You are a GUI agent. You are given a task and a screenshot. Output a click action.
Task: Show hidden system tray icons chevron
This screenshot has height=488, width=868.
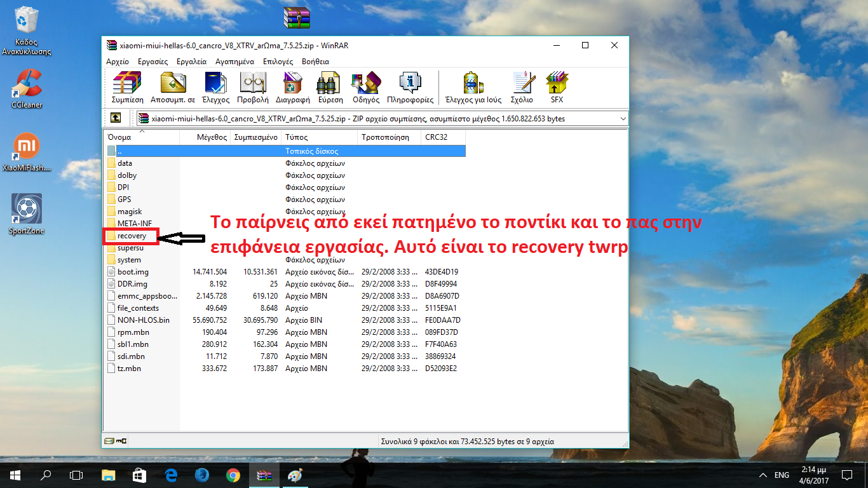pos(763,475)
